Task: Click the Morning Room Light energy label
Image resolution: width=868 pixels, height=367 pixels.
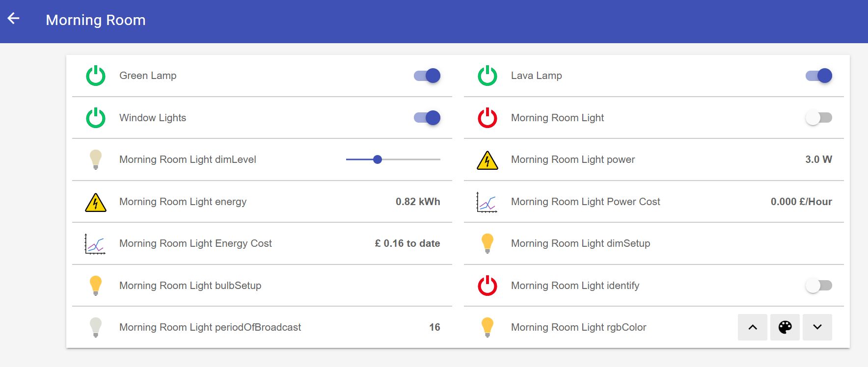Action: pos(183,202)
